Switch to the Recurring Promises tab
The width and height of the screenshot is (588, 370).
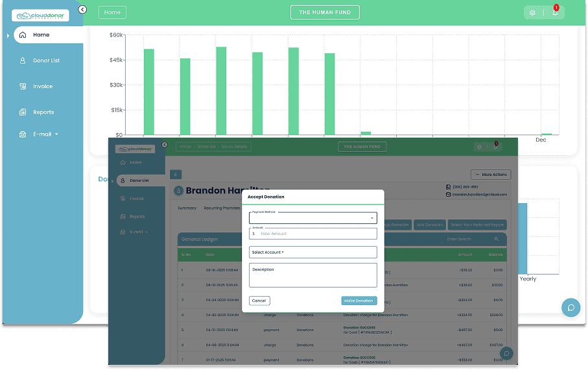click(222, 208)
